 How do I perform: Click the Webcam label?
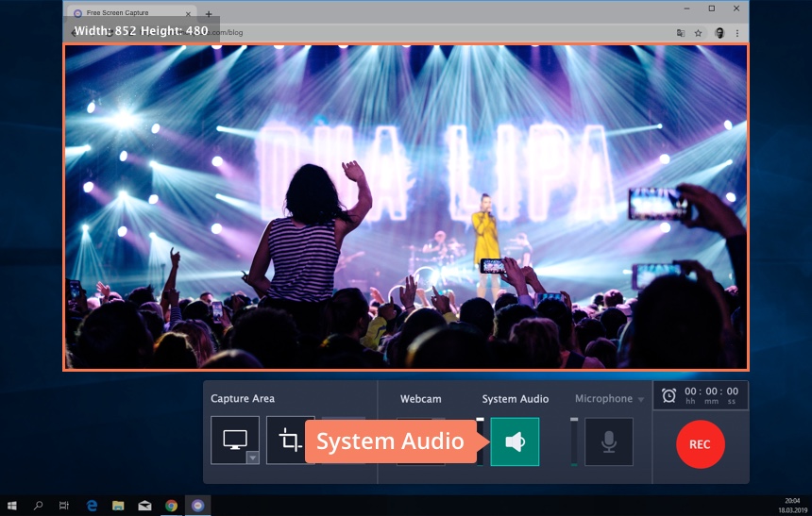420,399
